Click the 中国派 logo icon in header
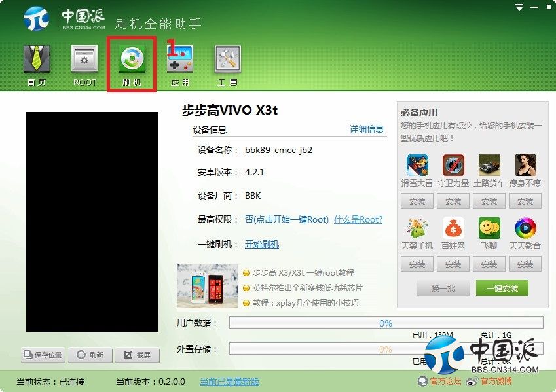The height and width of the screenshot is (392, 556). (x=36, y=18)
